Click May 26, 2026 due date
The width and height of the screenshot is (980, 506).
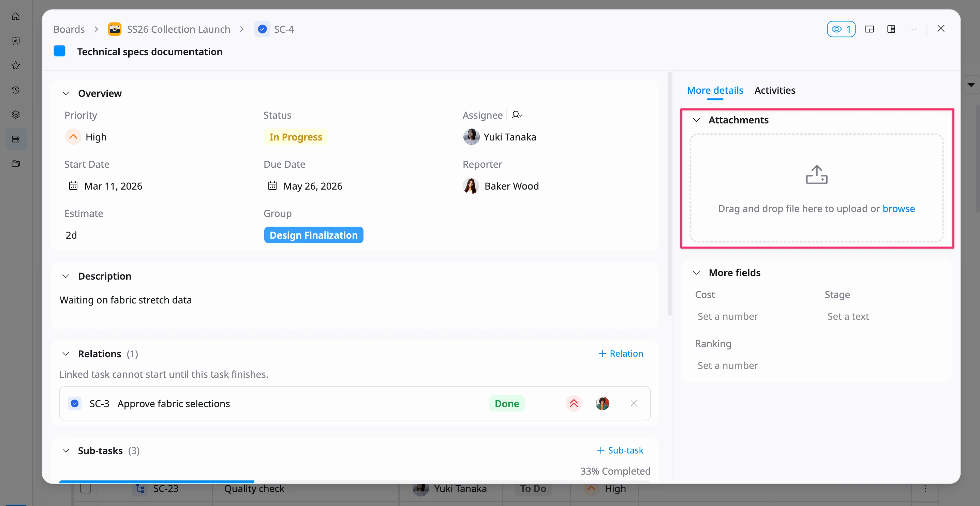(313, 186)
